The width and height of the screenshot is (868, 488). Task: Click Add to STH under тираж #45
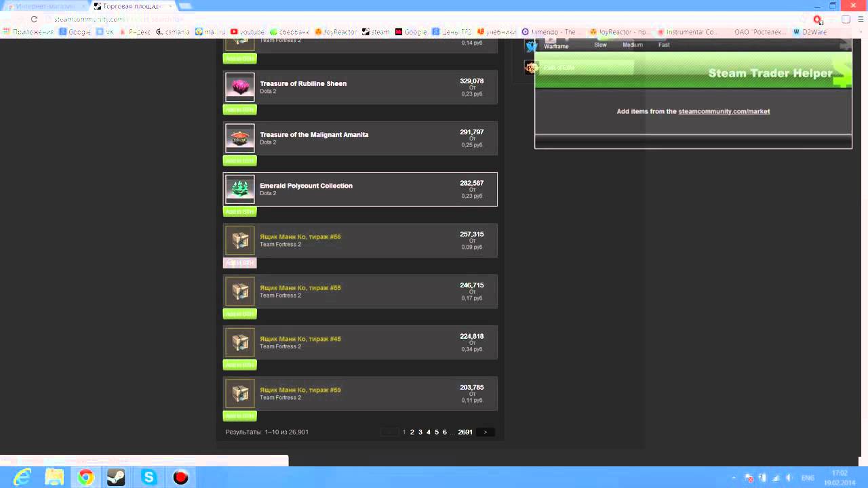point(239,365)
